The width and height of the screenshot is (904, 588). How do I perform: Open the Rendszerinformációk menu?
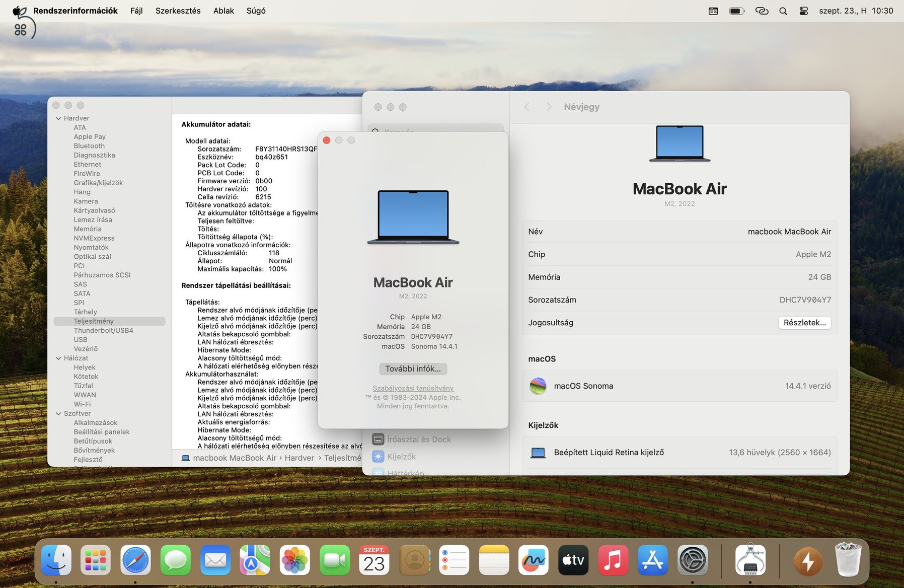pos(75,11)
